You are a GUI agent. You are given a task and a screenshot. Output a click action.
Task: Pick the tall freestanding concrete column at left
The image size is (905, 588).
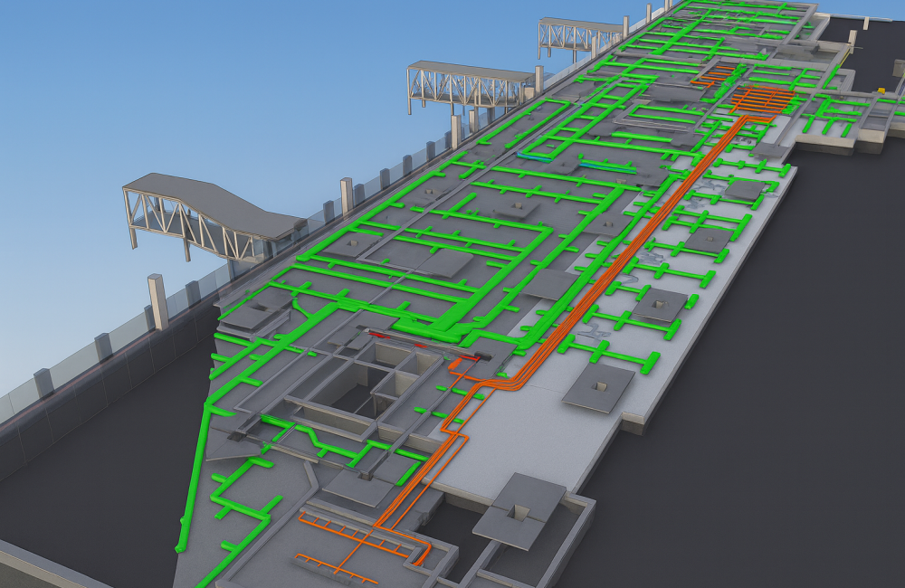click(157, 301)
